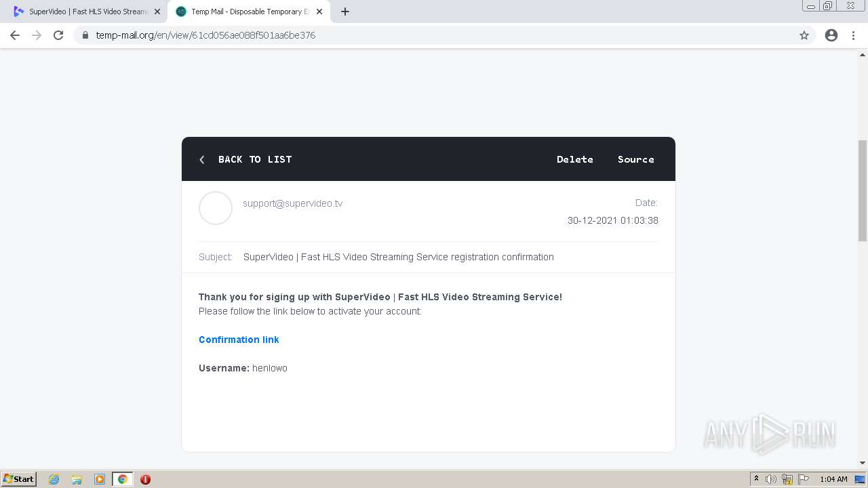Open the media player taskbar icon
868x488 pixels.
pos(100,479)
